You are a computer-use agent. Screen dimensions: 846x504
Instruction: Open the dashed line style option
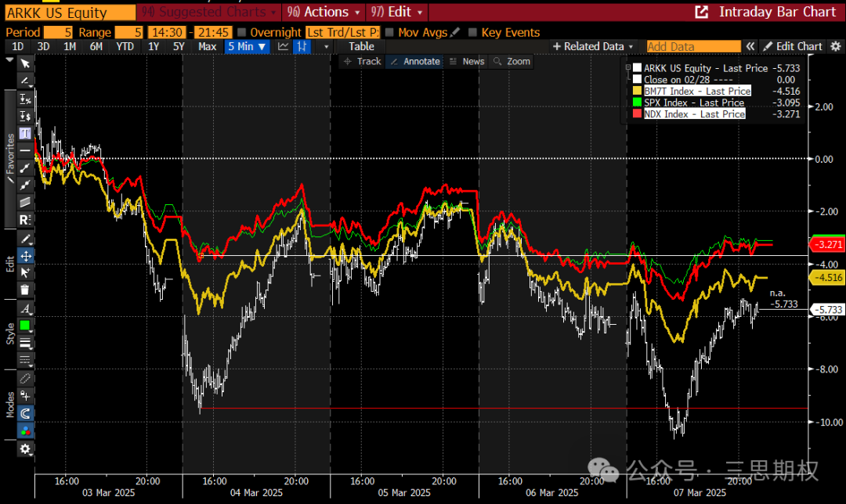(25, 360)
